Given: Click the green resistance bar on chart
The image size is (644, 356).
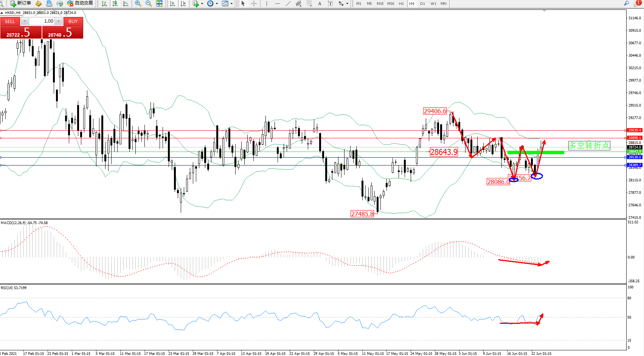Looking at the screenshot, I should coord(535,152).
